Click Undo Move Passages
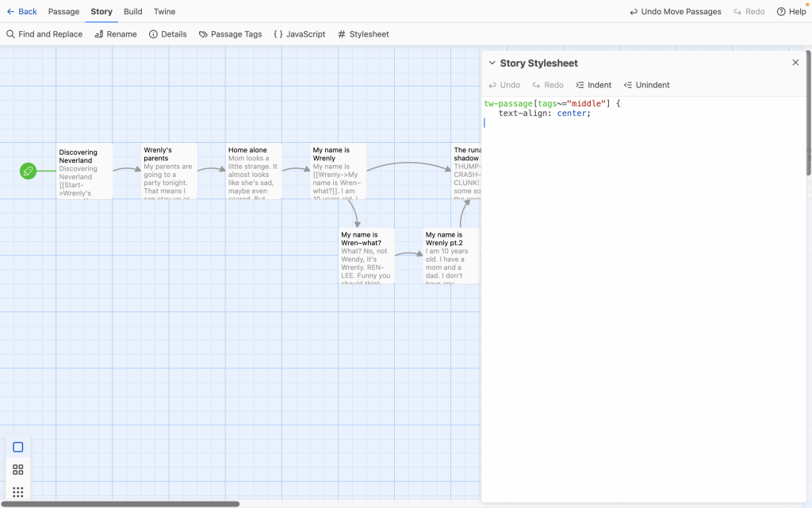The height and width of the screenshot is (508, 812). [675, 12]
